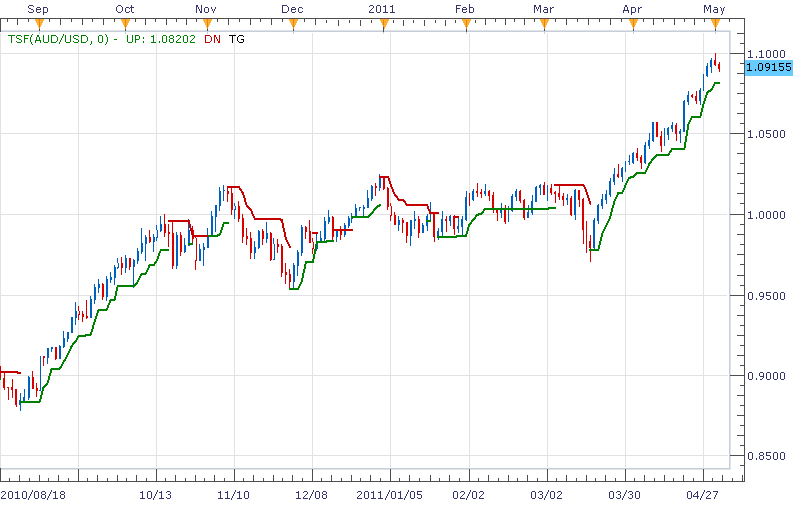Click the May month label
The width and height of the screenshot is (801, 506).
(x=714, y=9)
